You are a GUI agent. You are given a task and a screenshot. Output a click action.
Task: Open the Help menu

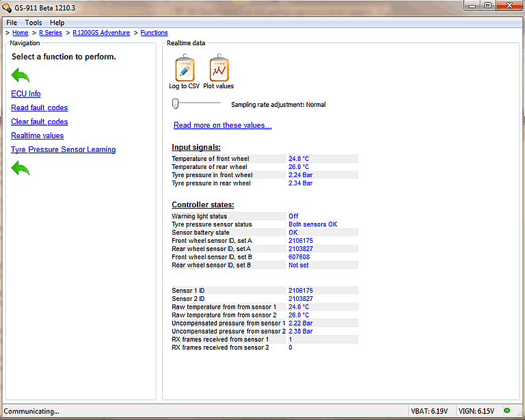57,23
